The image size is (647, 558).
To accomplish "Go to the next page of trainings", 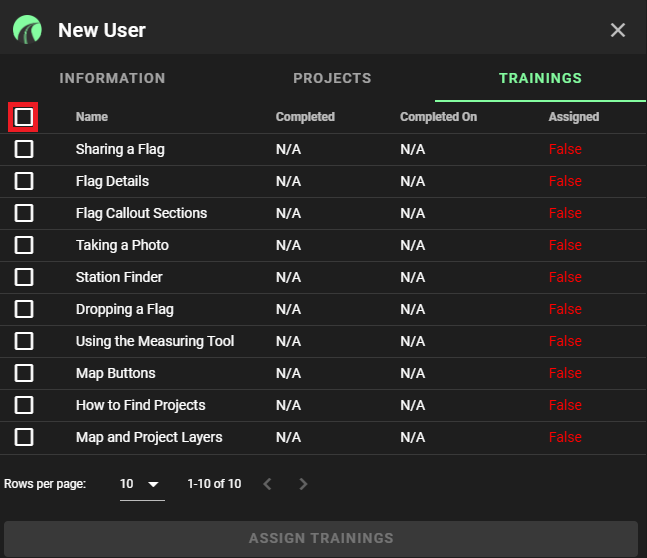I will (303, 484).
